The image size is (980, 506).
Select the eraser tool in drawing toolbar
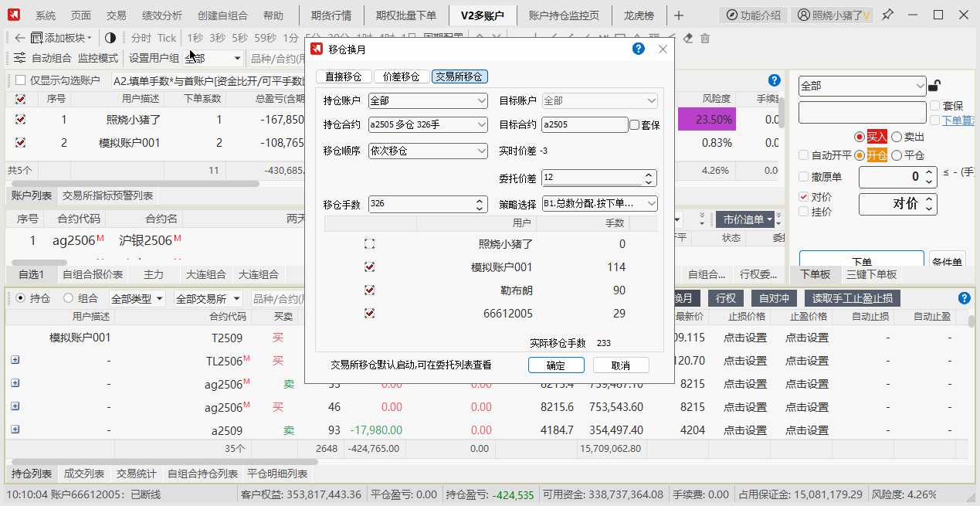(690, 38)
